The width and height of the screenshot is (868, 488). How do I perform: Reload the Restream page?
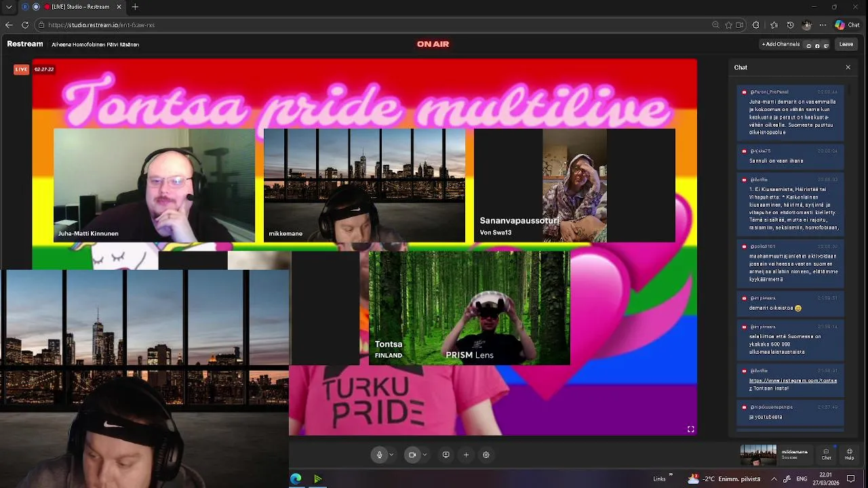click(25, 25)
